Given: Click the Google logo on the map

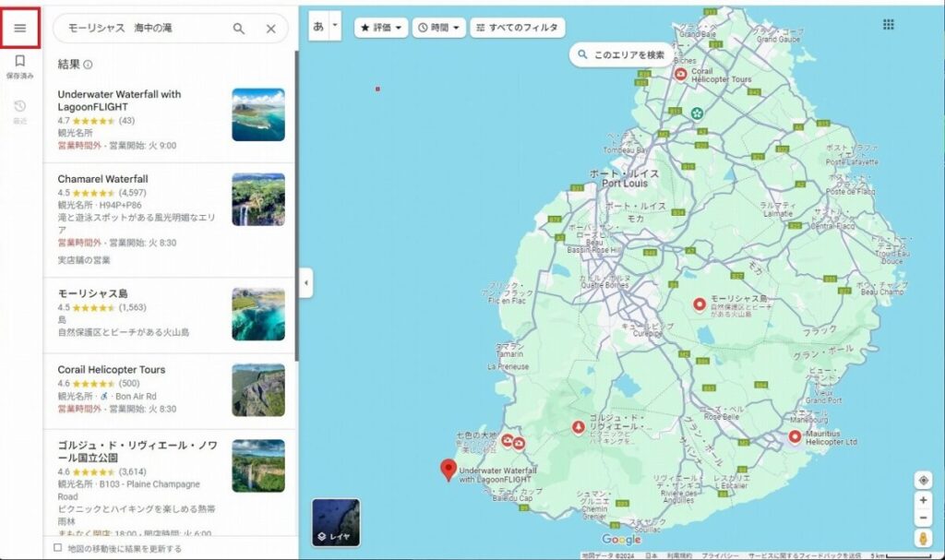Looking at the screenshot, I should click(x=621, y=539).
